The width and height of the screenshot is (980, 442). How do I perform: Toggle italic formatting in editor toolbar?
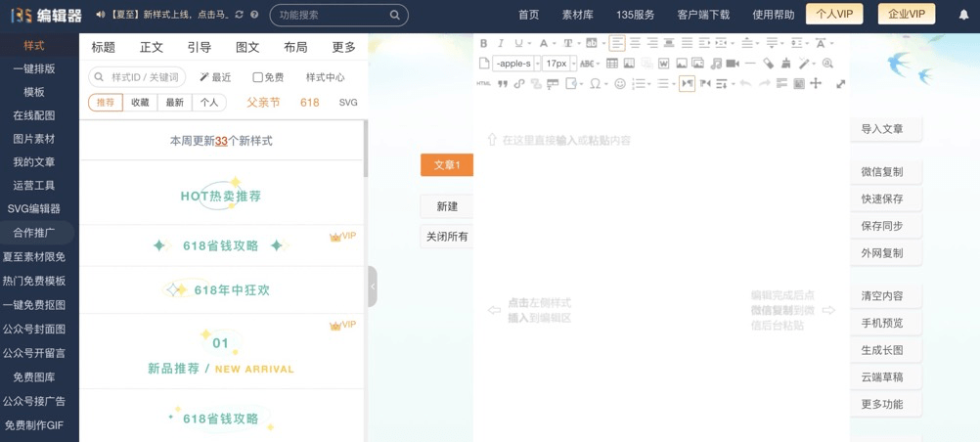[501, 42]
